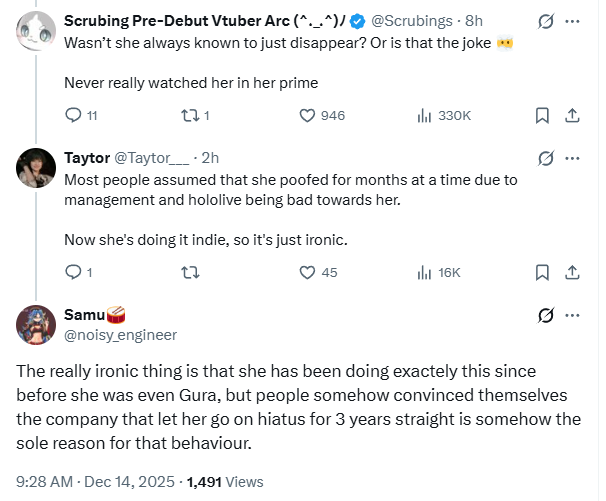Bookmark Taytor's tweet
The width and height of the screenshot is (606, 501).
pyautogui.click(x=542, y=271)
